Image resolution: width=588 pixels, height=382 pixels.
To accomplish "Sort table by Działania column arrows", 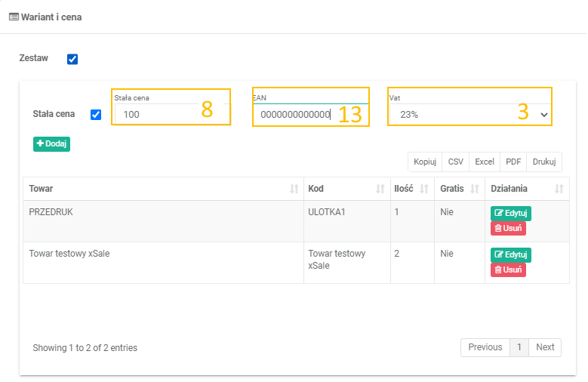I will [x=559, y=189].
